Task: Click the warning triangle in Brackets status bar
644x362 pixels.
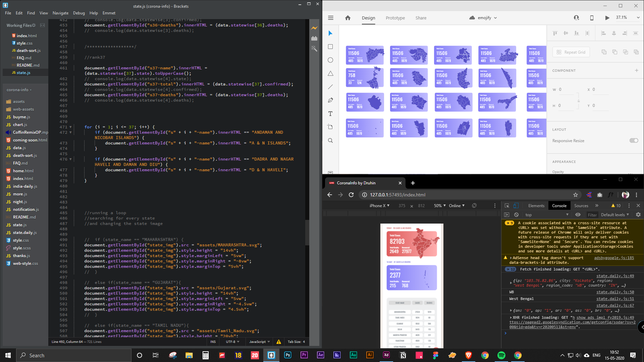Action: 279,342
